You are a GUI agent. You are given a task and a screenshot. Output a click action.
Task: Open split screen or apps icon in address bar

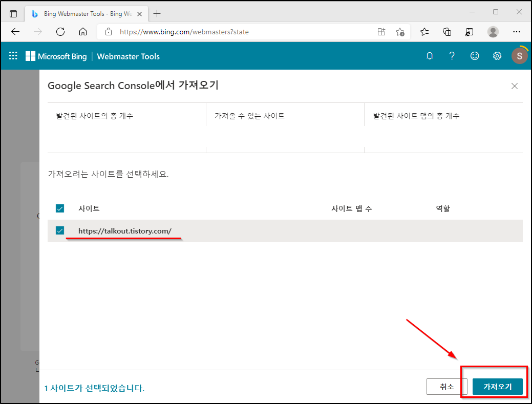pyautogui.click(x=381, y=32)
